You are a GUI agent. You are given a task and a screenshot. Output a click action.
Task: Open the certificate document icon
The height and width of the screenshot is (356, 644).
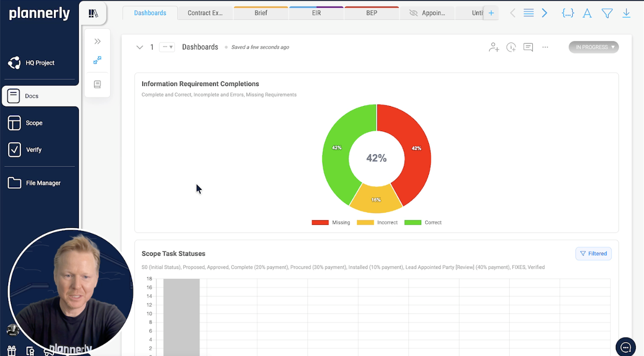(x=30, y=351)
